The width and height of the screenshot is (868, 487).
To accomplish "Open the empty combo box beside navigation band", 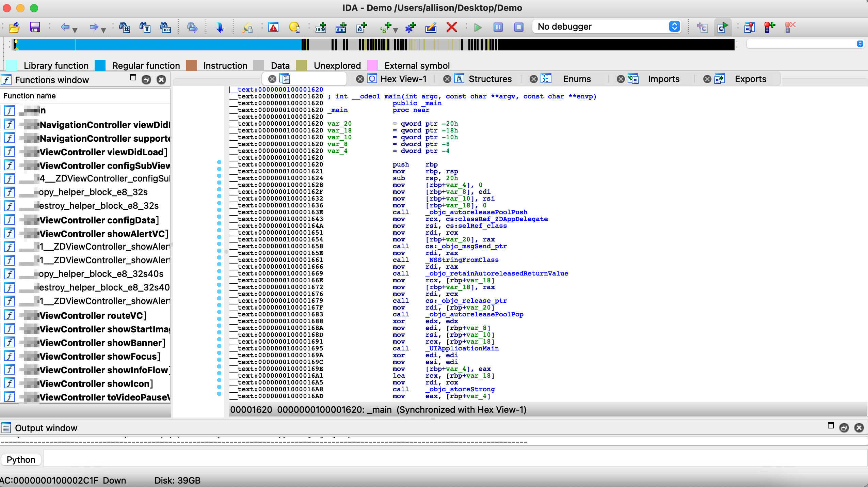I will 805,44.
